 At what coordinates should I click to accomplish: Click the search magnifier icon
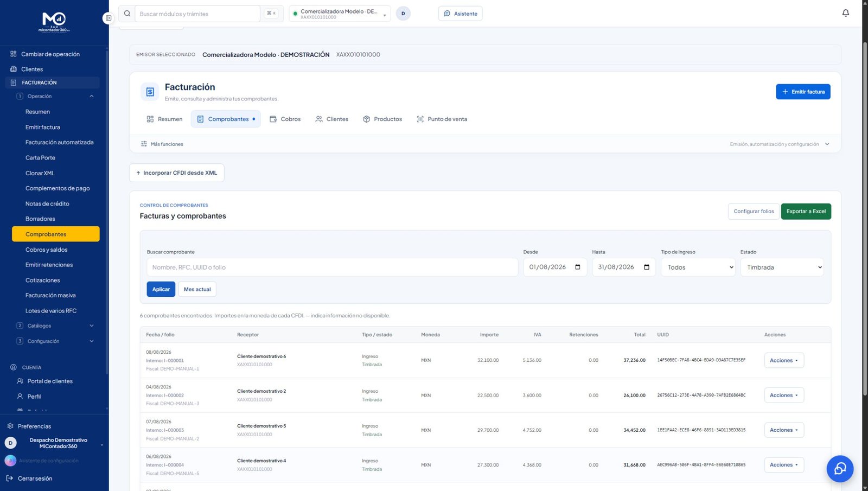[127, 14]
